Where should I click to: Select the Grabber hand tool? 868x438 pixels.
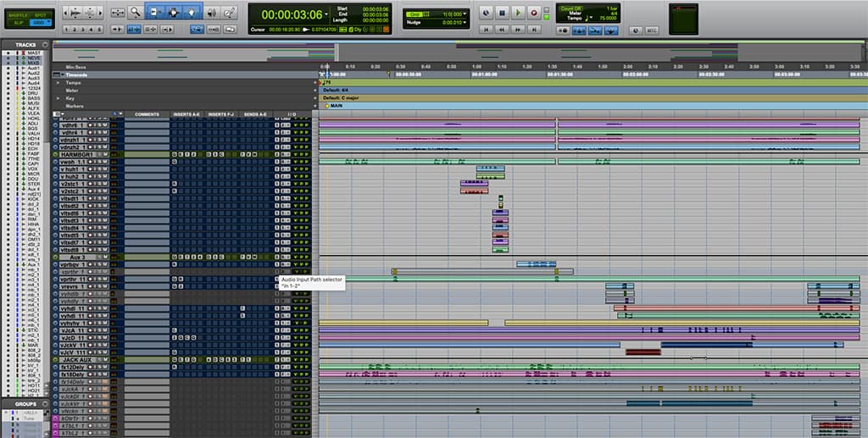[192, 12]
